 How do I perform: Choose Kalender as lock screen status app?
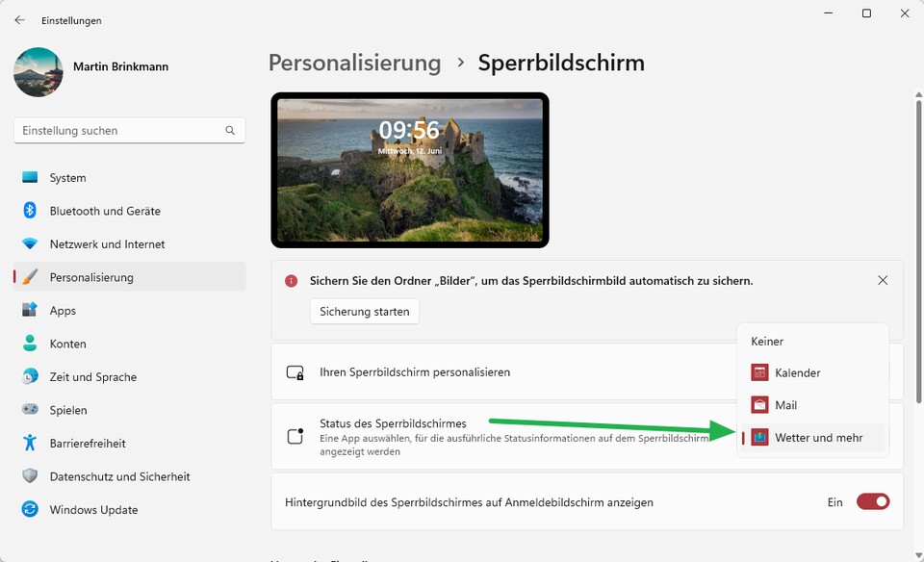point(798,372)
